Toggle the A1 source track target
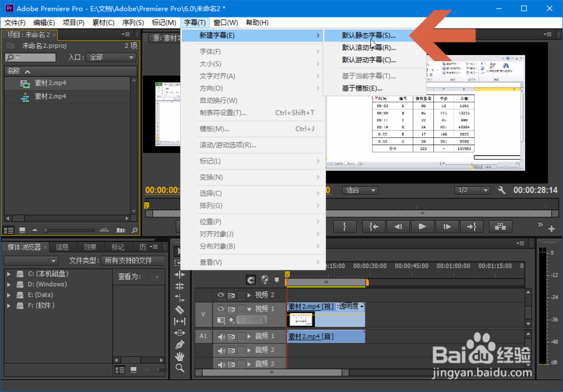 tap(204, 336)
